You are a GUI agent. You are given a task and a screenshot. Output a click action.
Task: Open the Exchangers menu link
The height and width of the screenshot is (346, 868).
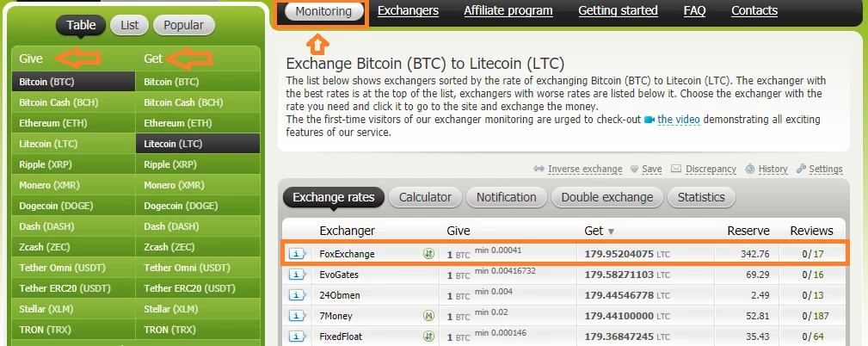(x=408, y=10)
